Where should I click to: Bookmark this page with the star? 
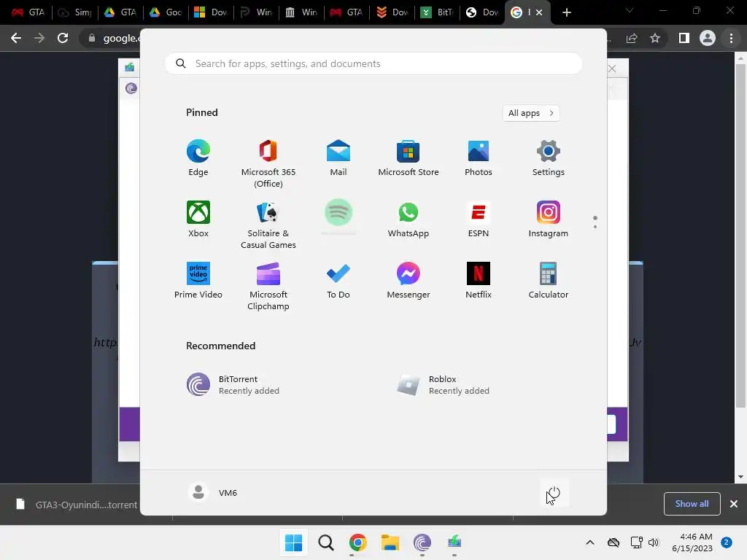click(655, 38)
